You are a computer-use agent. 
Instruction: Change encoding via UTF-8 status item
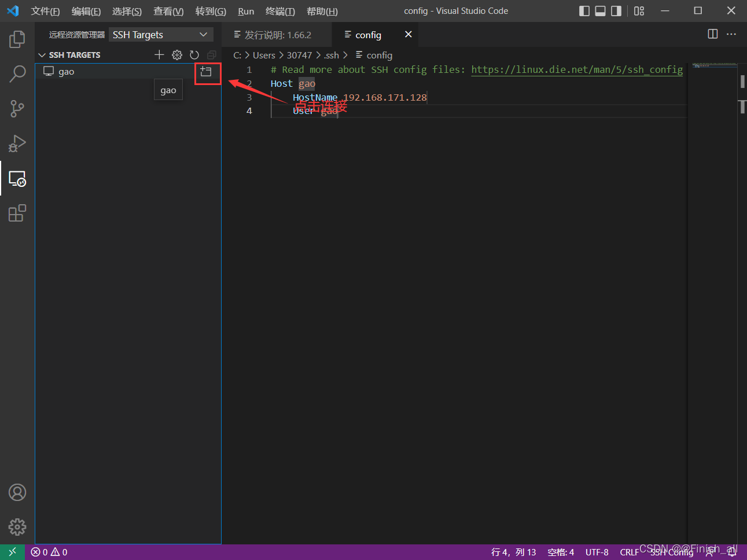click(597, 552)
